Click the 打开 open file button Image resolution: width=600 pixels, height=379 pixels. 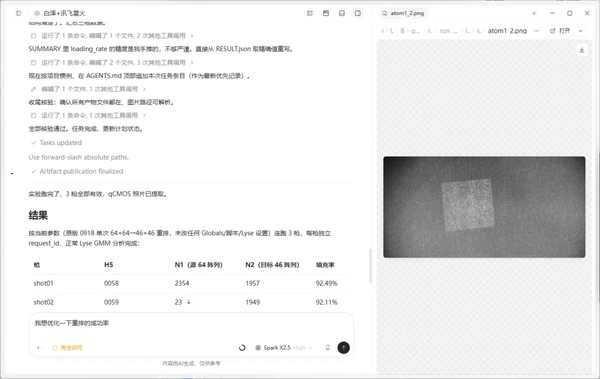[x=560, y=31]
